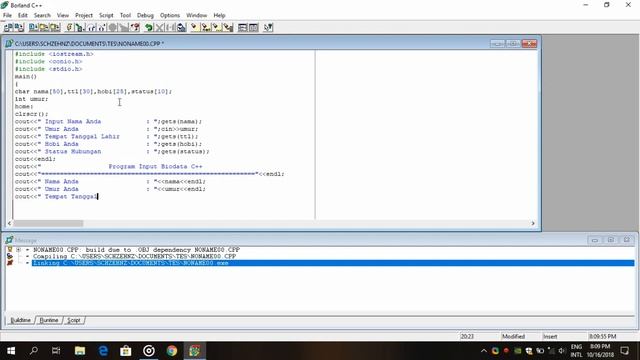The height and width of the screenshot is (360, 640).
Task: Open the Action Center notifications icon
Action: point(624,351)
